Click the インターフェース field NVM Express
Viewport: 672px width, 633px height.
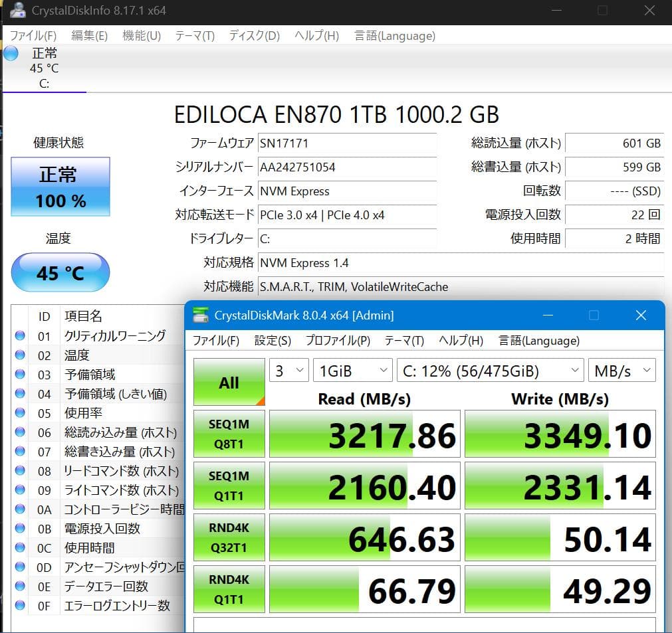[347, 191]
